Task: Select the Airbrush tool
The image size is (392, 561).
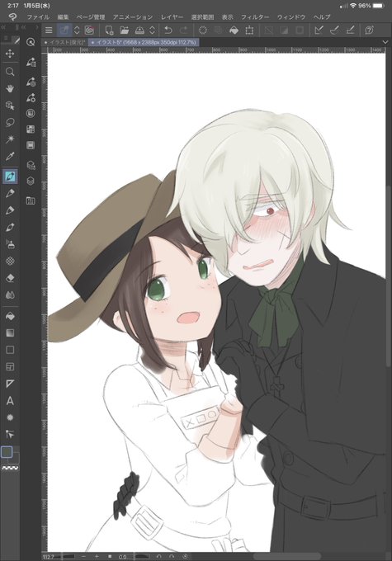Action: (10, 245)
